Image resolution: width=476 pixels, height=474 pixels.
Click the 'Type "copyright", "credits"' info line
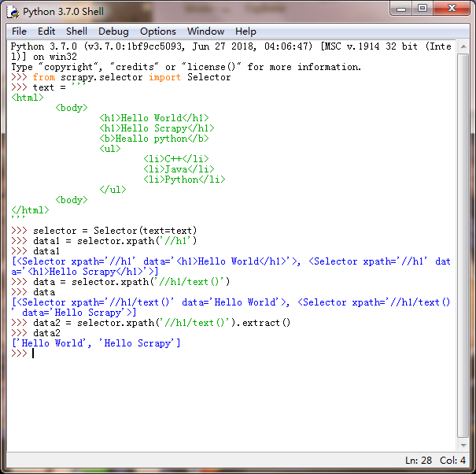point(186,67)
